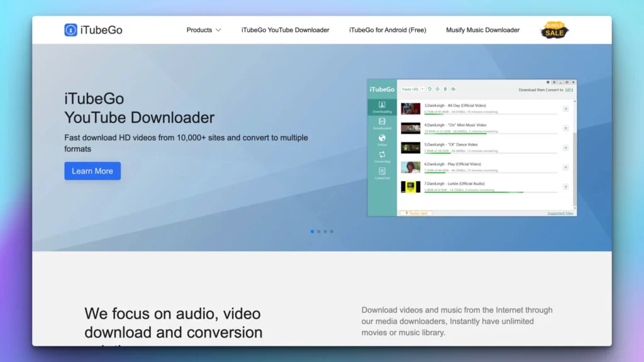Click the All Day download progress bar

pos(491,114)
